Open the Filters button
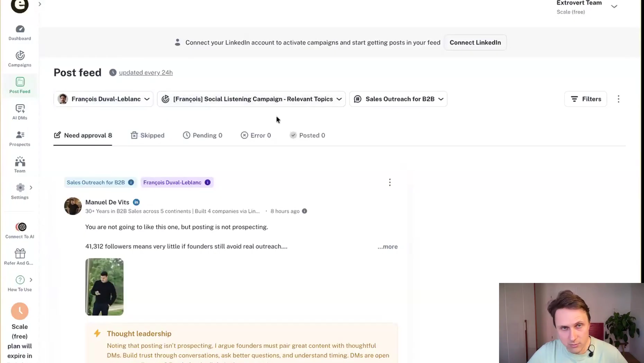The width and height of the screenshot is (644, 363). pyautogui.click(x=585, y=99)
